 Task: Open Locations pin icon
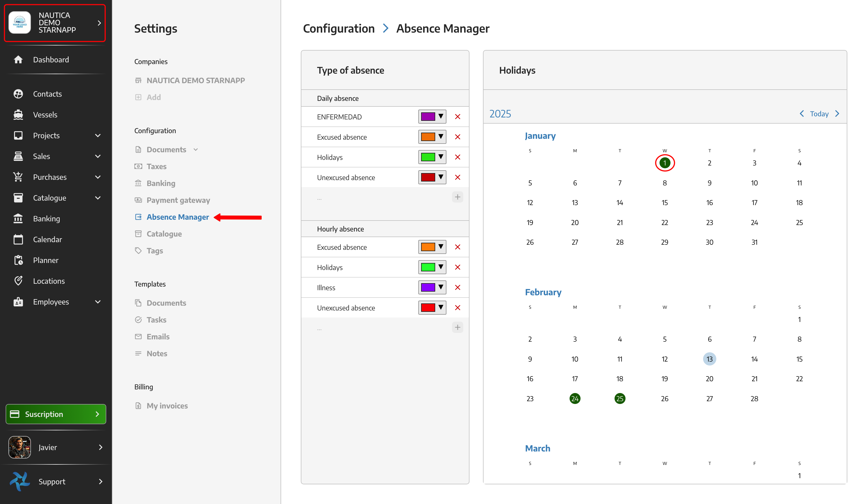click(18, 281)
